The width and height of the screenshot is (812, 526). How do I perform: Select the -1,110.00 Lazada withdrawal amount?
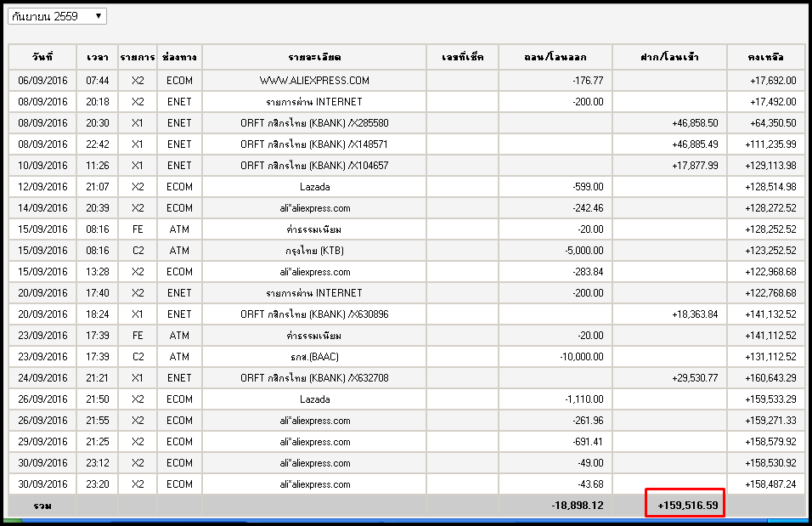(x=584, y=399)
